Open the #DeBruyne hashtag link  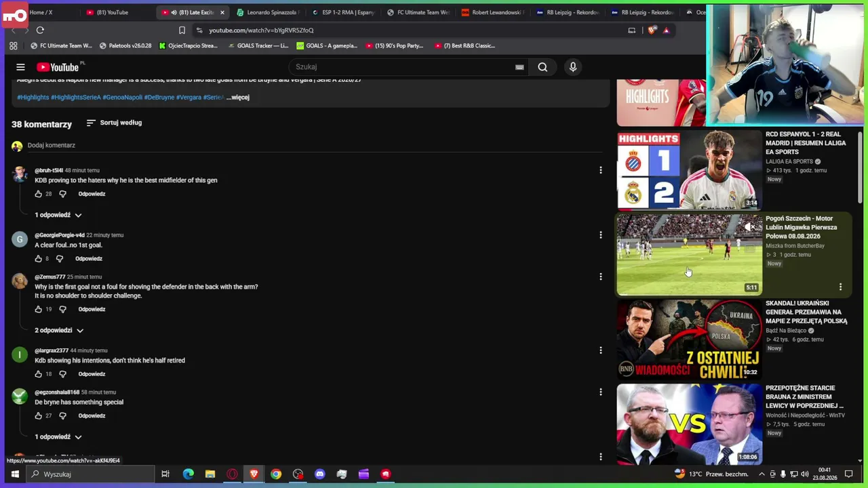(159, 98)
